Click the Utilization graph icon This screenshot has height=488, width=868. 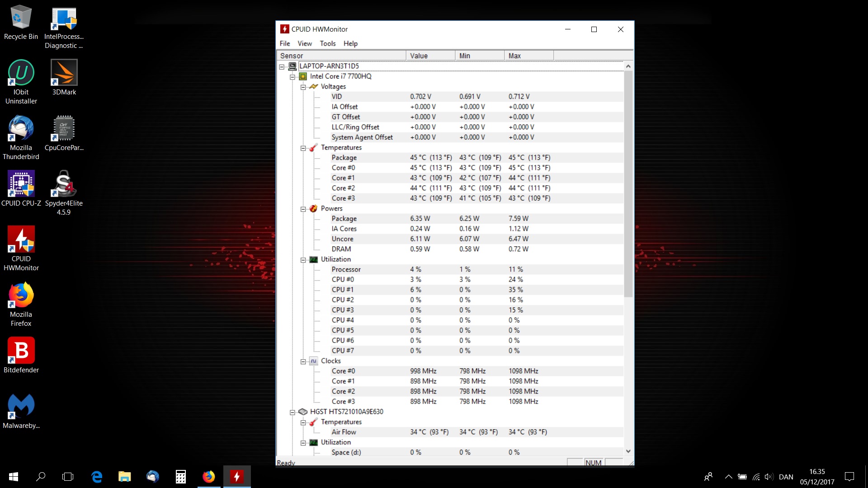(x=314, y=259)
